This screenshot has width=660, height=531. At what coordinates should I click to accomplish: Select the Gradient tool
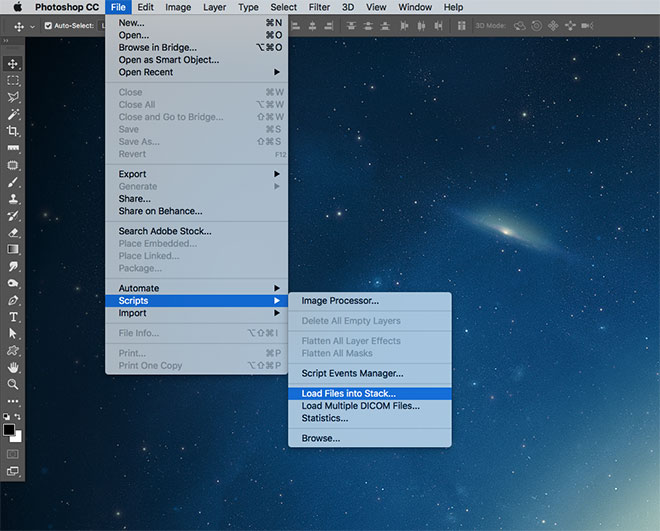(x=13, y=249)
